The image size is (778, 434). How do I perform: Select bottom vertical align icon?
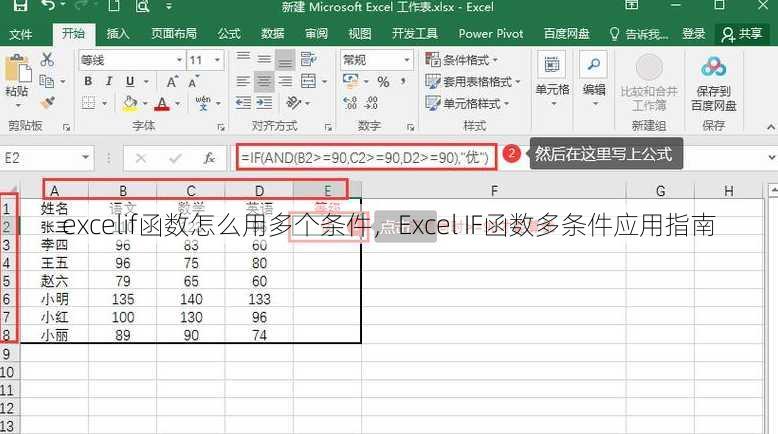tap(285, 60)
